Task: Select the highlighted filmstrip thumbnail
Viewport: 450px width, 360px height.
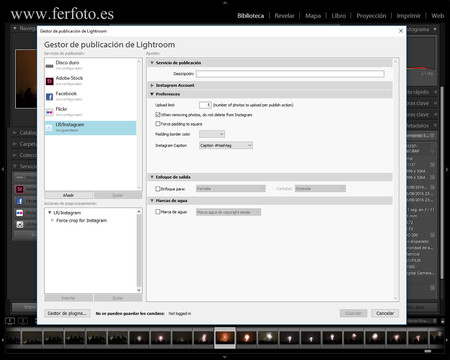Action: point(225,337)
